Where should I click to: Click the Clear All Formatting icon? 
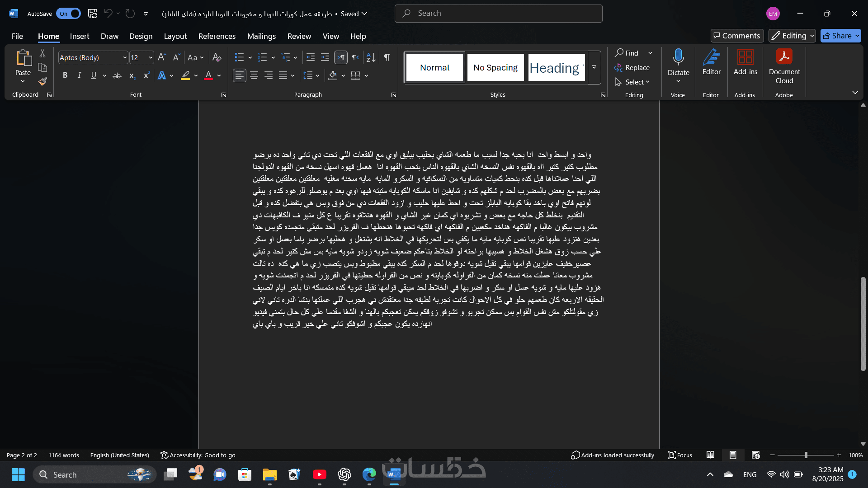pos(217,57)
